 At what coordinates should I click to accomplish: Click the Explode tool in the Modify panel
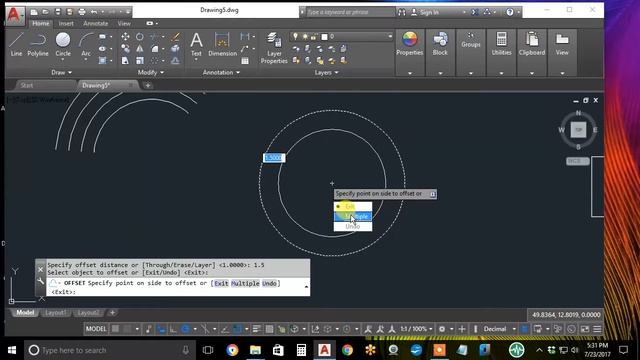(176, 49)
